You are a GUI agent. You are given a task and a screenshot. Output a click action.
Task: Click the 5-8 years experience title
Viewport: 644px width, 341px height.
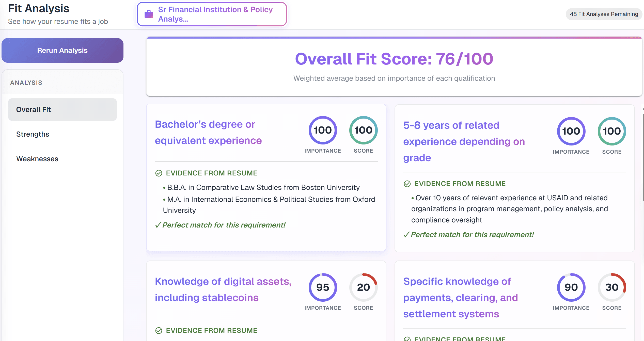pos(464,141)
